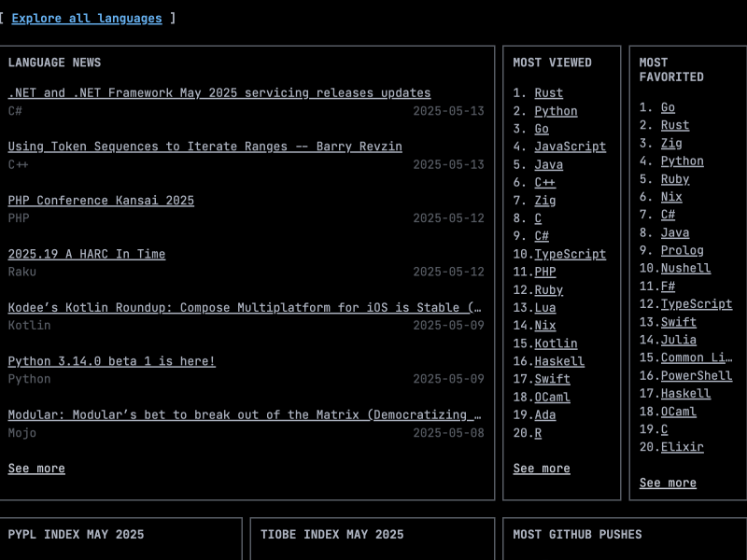Open Go in Most Viewed list

542,129
